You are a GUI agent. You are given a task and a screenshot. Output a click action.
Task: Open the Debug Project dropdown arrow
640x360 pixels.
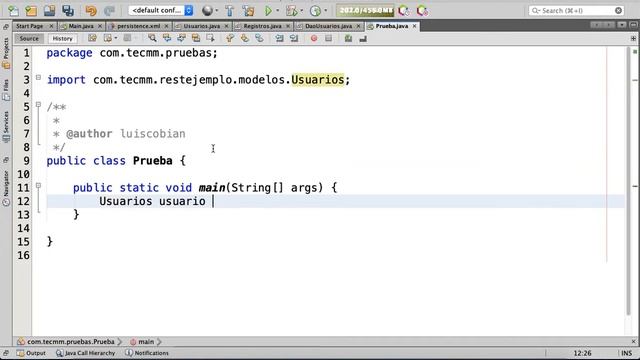(302, 11)
